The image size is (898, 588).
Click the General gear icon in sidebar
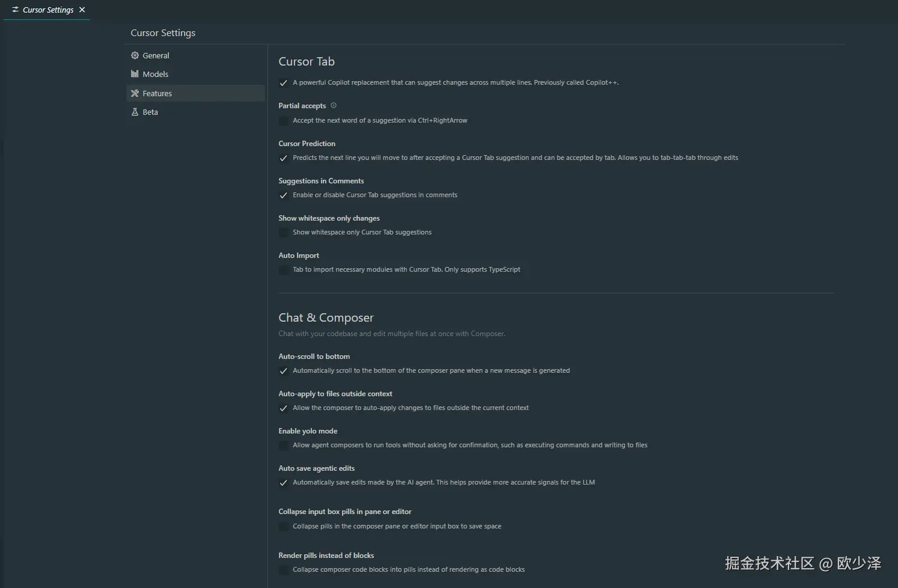pyautogui.click(x=135, y=55)
